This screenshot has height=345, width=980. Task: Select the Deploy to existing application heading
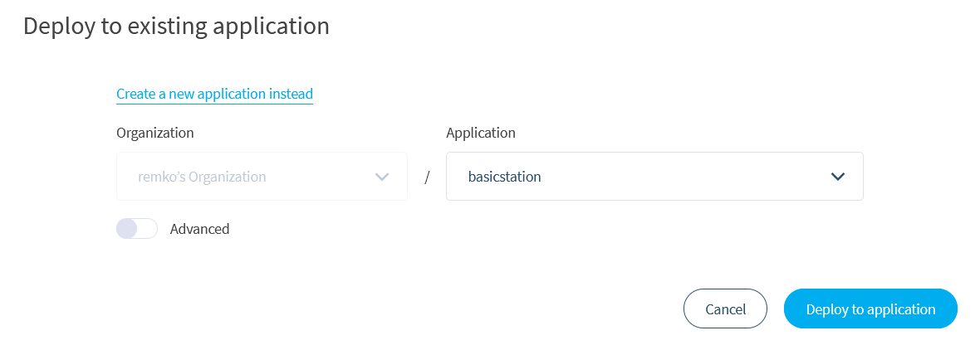[x=176, y=26]
